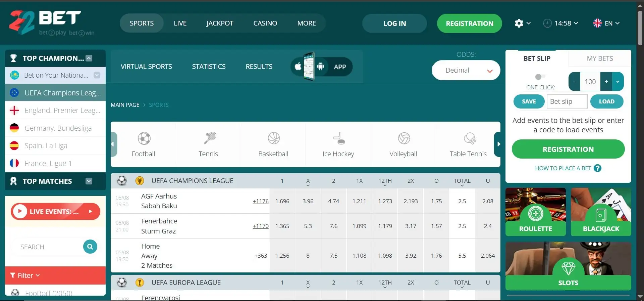This screenshot has width=644, height=301.
Task: Click the trophy icon beside Top Champion
Action: click(13, 58)
